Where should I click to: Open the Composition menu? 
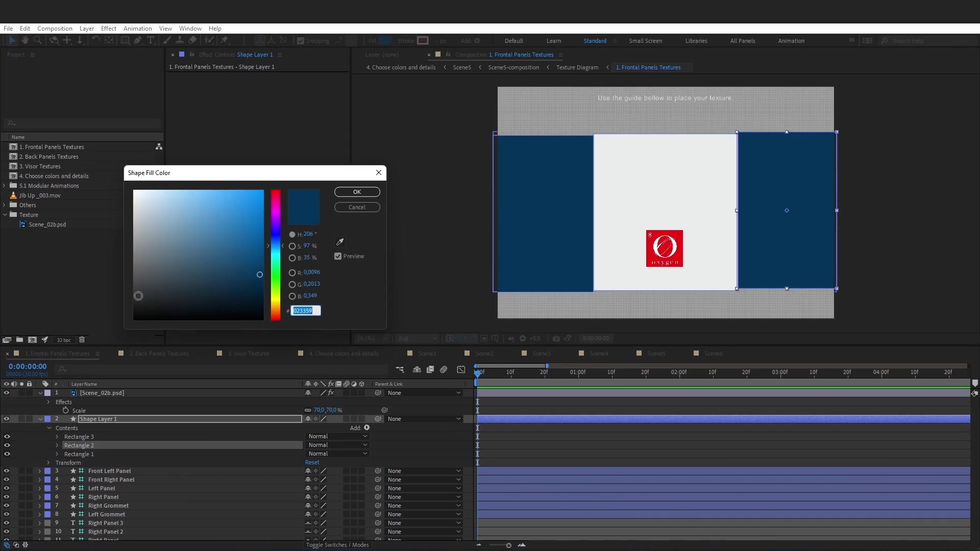point(55,28)
